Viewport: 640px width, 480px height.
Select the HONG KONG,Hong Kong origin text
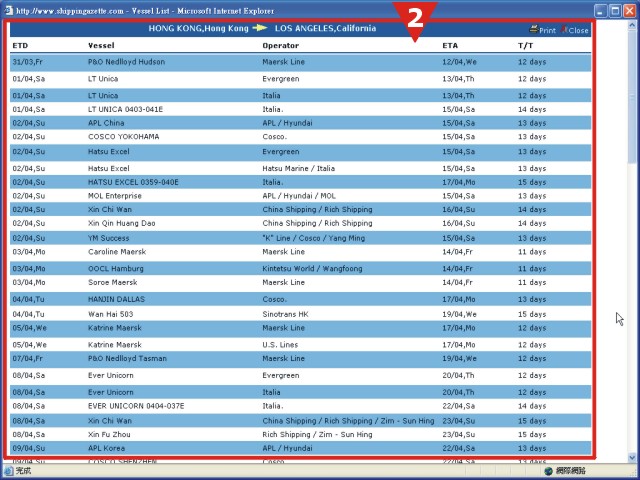pos(198,29)
